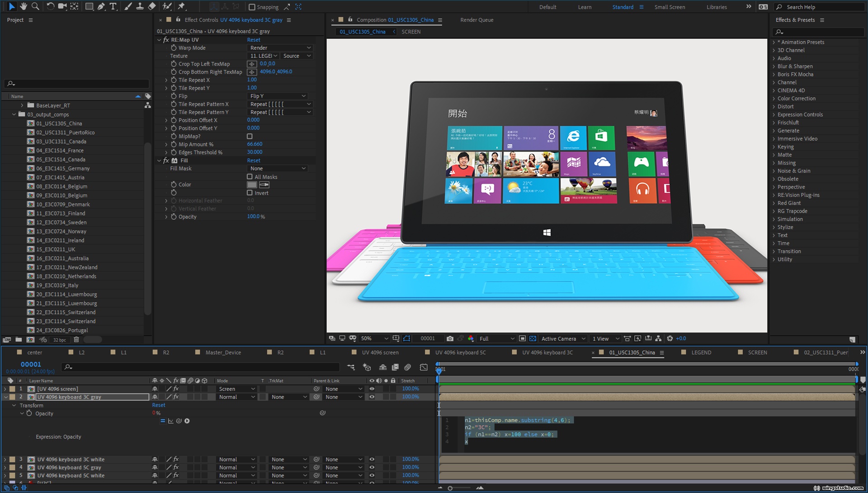Switch to the Render Queue tab
868x493 pixels.
pos(476,20)
